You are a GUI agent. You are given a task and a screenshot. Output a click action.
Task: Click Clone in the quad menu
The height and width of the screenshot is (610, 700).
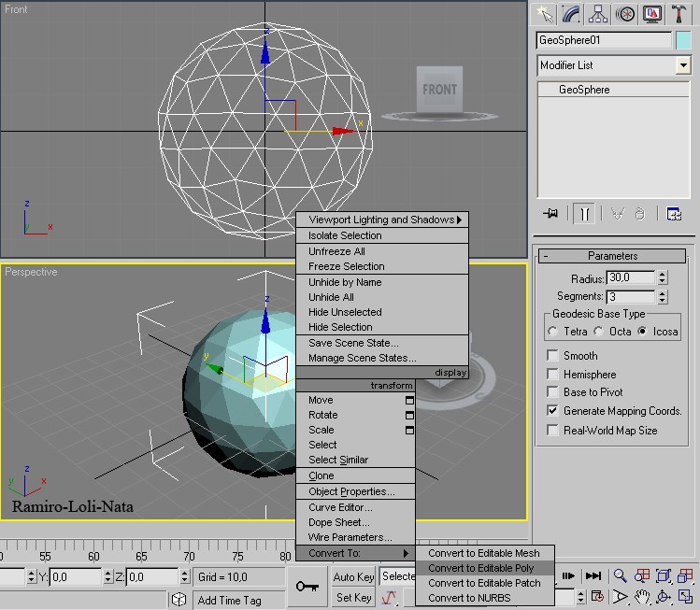356,475
